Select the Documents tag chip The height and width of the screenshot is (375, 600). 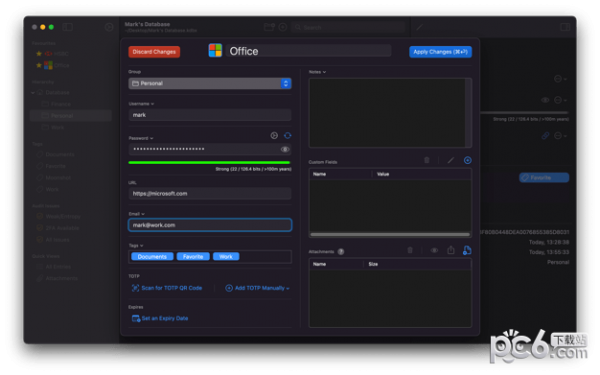[152, 256]
